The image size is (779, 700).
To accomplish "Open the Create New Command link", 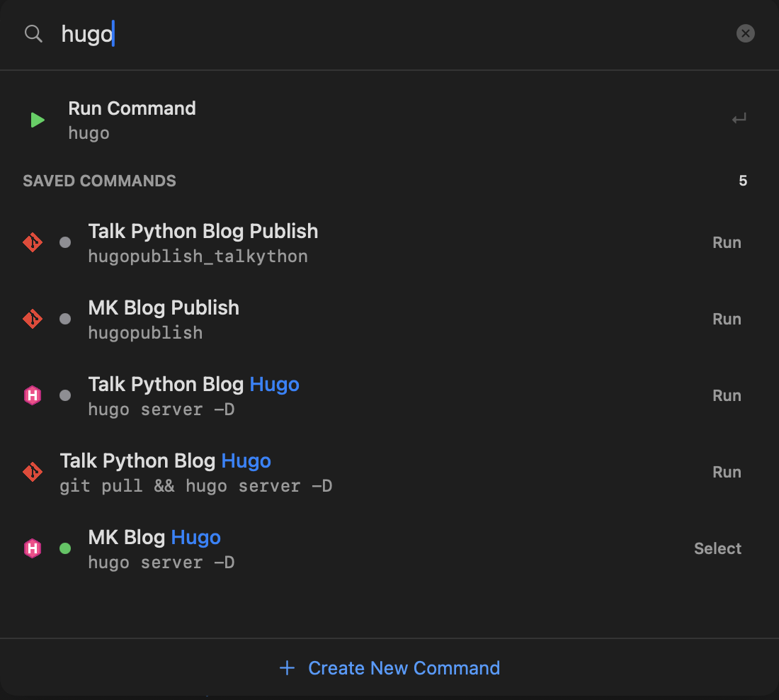I will 404,668.
